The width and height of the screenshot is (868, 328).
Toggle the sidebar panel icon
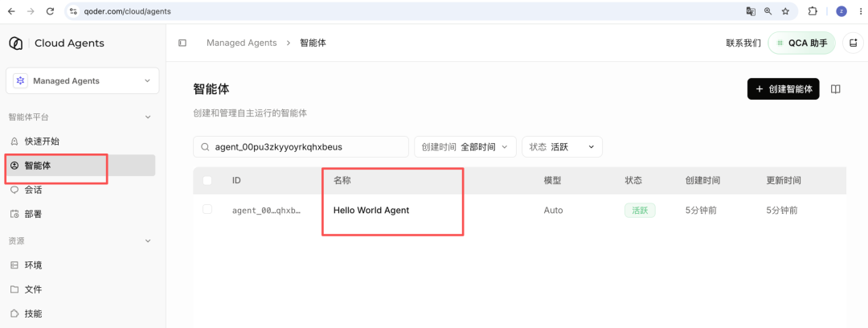coord(182,43)
